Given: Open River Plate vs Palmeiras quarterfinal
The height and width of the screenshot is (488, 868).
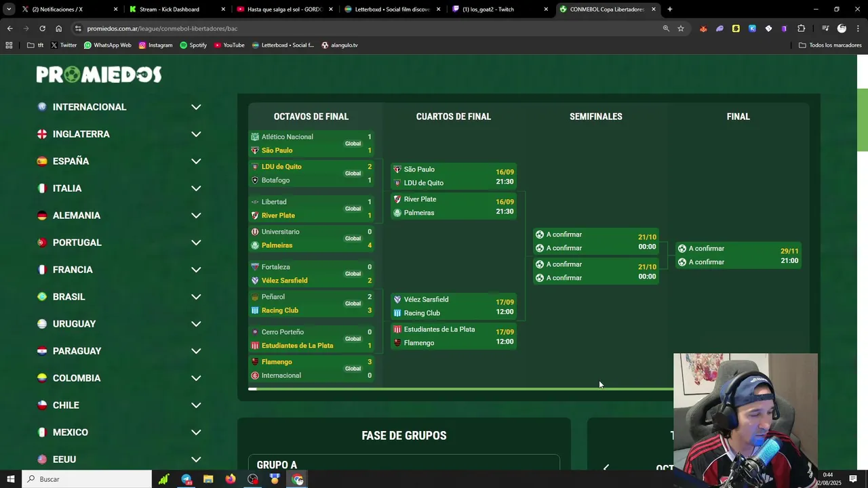Looking at the screenshot, I should pos(454,206).
